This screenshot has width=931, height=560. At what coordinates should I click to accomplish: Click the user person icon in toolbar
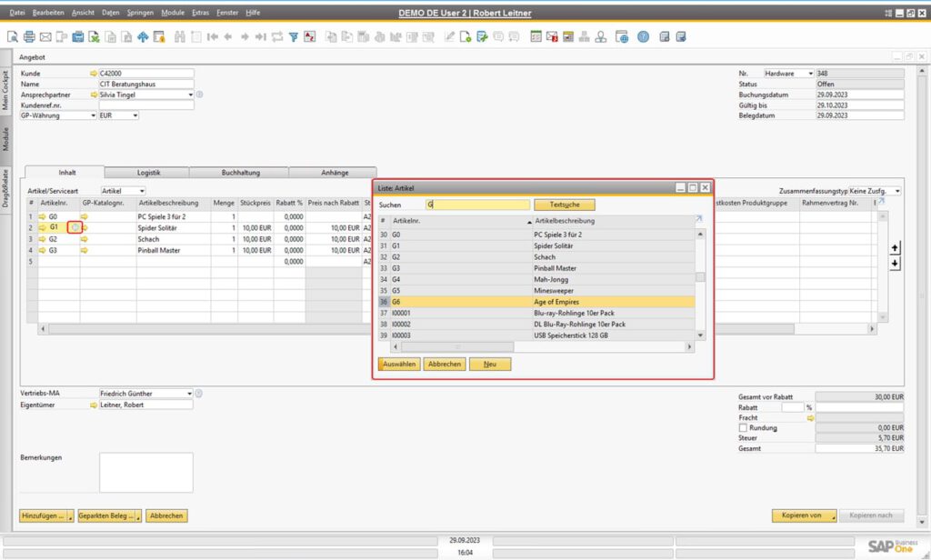(601, 37)
